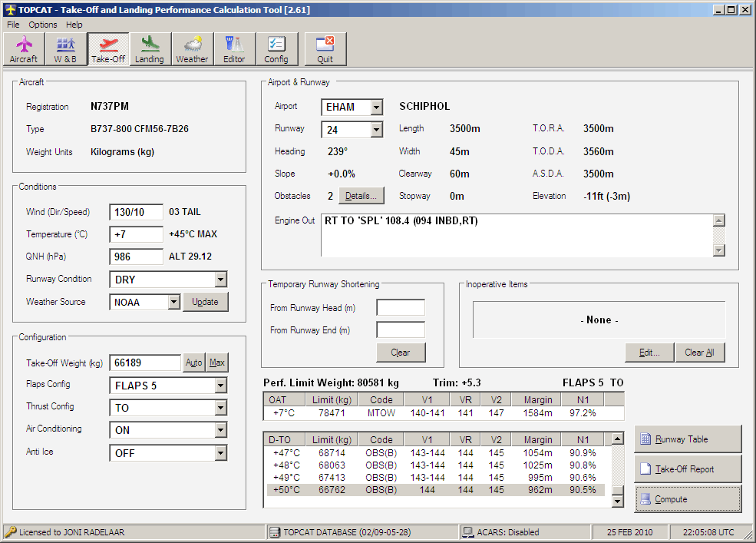The width and height of the screenshot is (756, 543).
Task: Switch to the Landing performance page
Action: tap(150, 49)
